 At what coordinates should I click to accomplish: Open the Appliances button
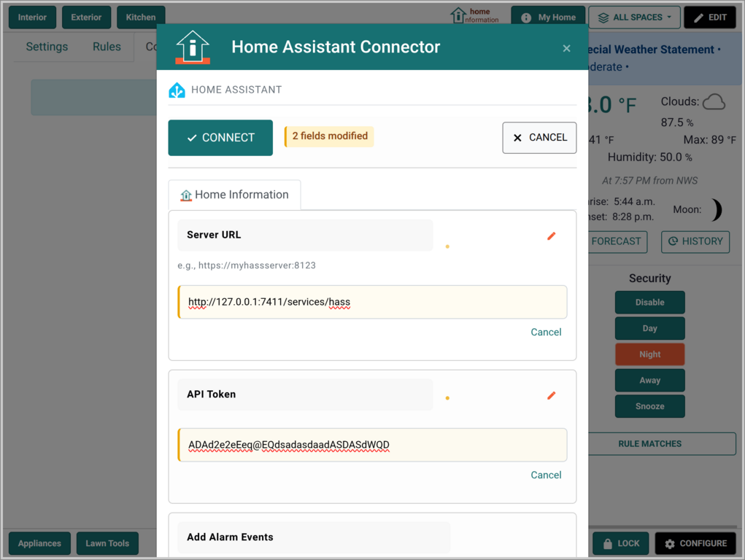(x=40, y=543)
